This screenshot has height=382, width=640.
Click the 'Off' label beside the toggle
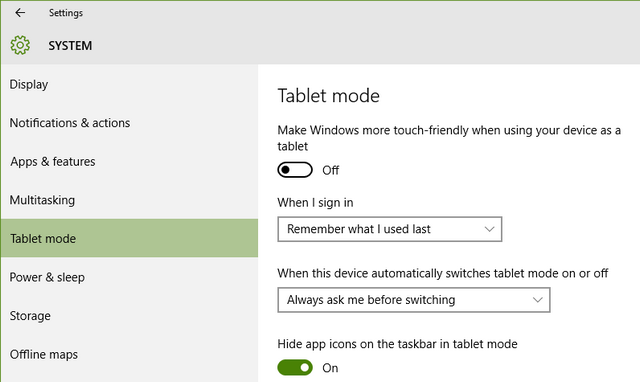[331, 170]
